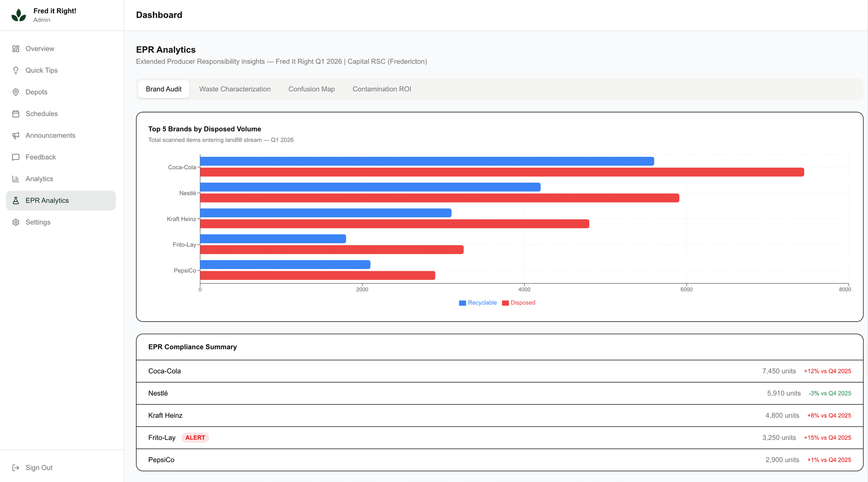Click Frito-Lay's red disposed bar
The image size is (868, 482).
(x=332, y=250)
